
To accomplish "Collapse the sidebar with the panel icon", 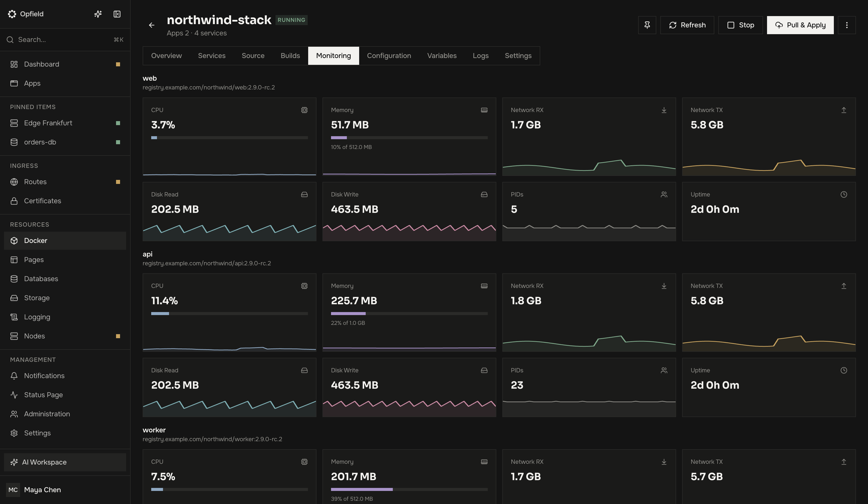I will tap(117, 14).
